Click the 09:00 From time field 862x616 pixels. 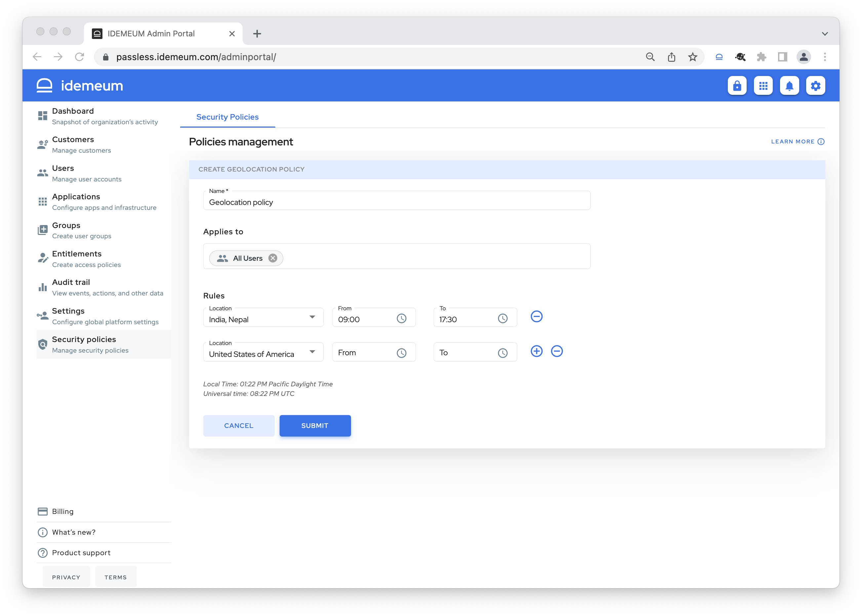(x=374, y=318)
